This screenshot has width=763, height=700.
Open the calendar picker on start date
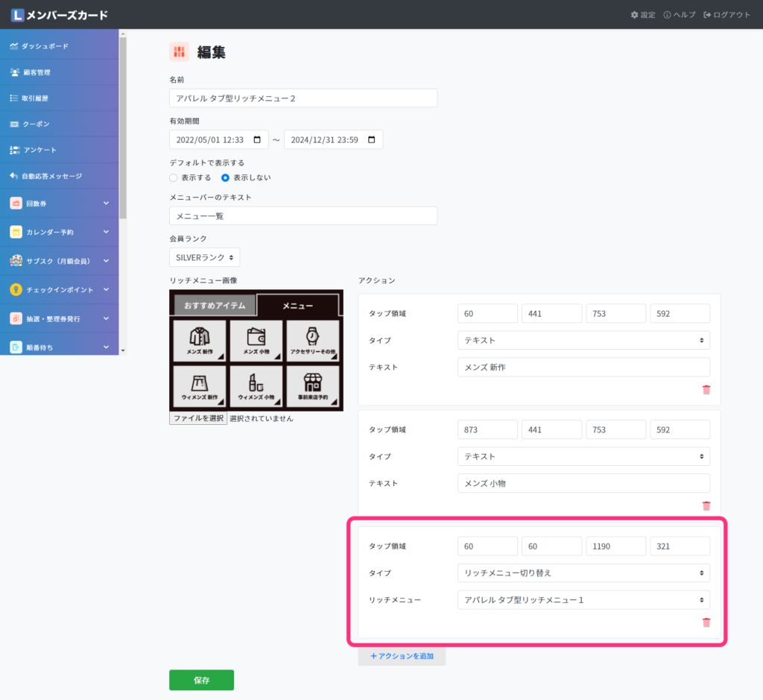click(x=257, y=140)
